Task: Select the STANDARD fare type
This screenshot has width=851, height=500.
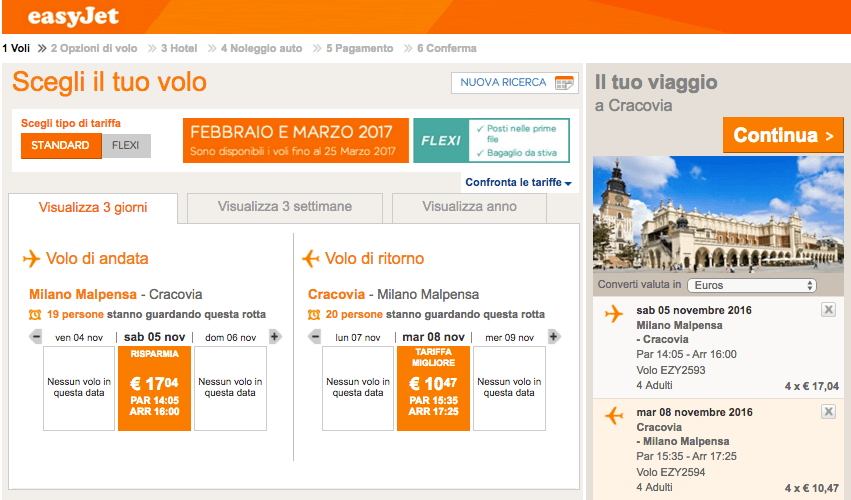Action: (61, 146)
